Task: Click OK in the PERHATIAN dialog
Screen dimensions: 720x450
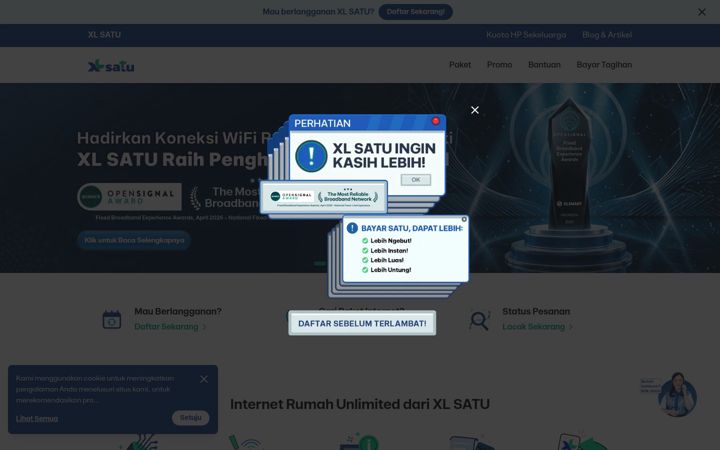Action: (x=416, y=180)
